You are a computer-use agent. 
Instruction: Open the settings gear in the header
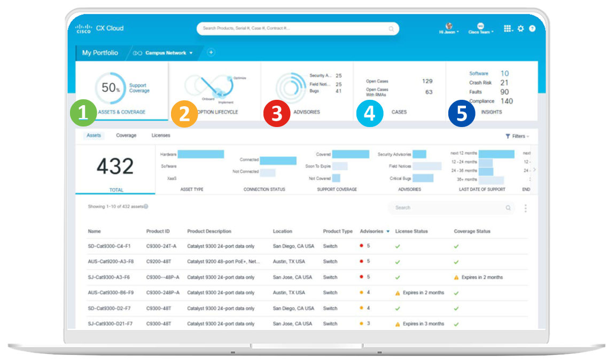520,29
